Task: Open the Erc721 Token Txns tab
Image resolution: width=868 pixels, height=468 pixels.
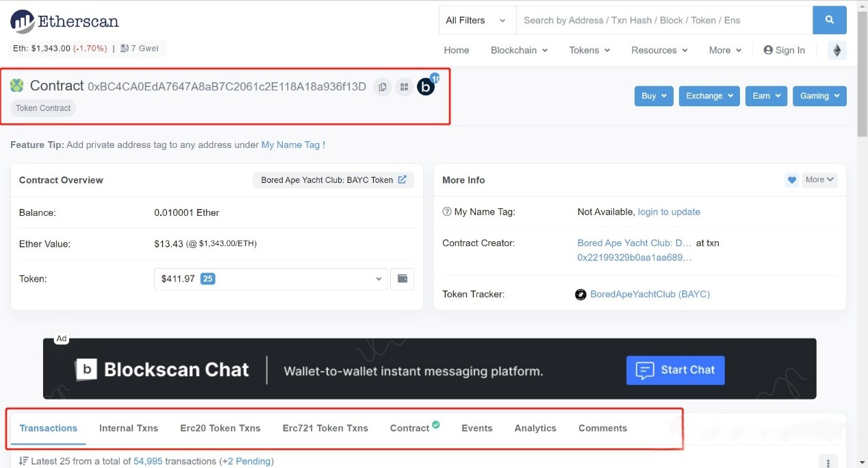Action: [x=325, y=428]
